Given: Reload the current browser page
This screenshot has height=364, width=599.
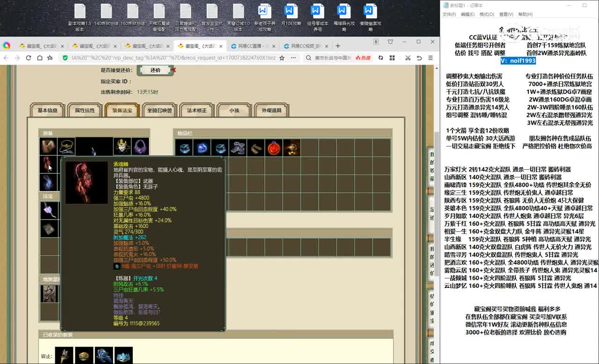Looking at the screenshot, I should [x=29, y=58].
